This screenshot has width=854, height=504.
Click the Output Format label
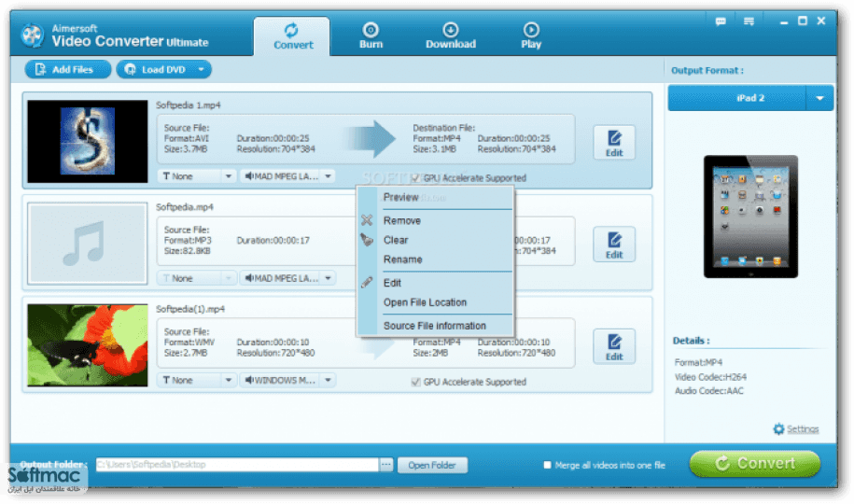click(x=707, y=70)
